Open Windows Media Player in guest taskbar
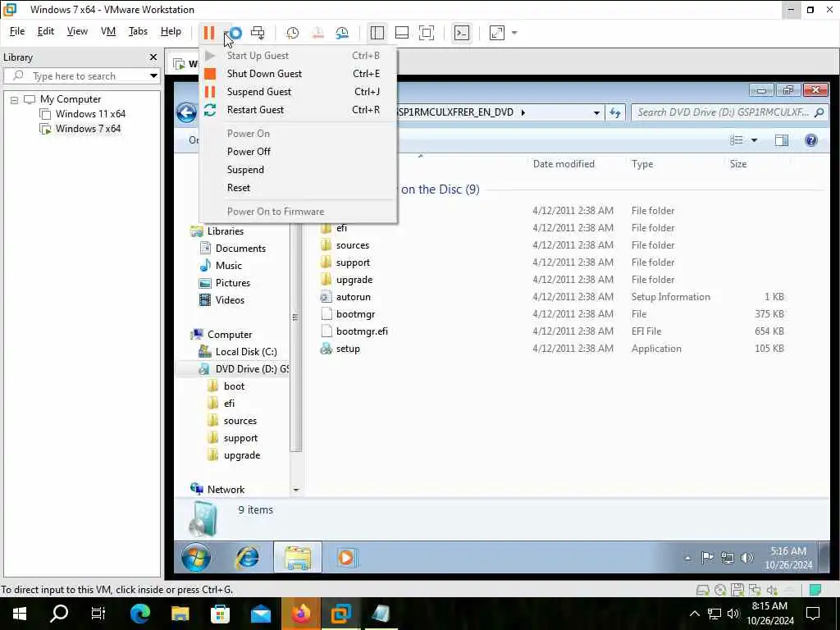The width and height of the screenshot is (840, 630). [346, 558]
